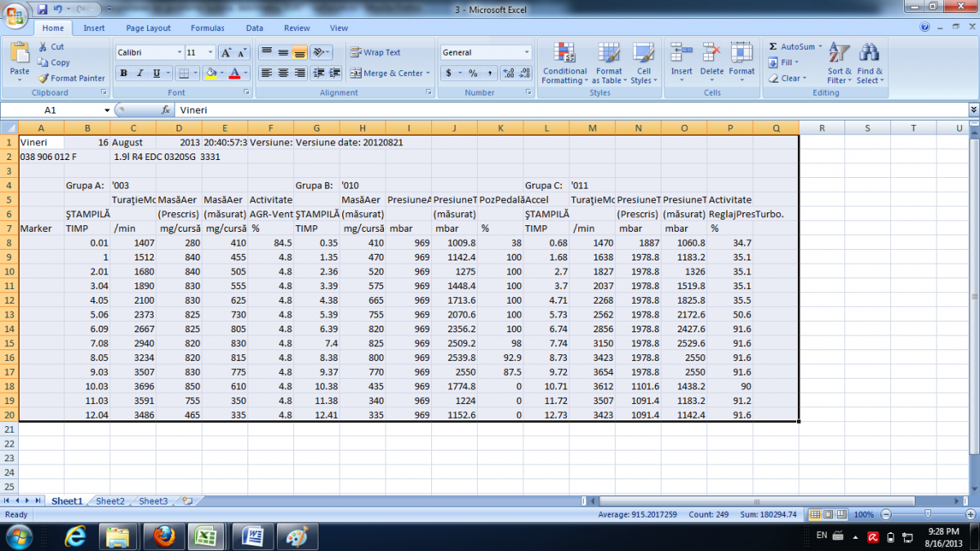Toggle Wrap Text for selected cells
Viewport: 980px width, 551px height.
tap(376, 52)
